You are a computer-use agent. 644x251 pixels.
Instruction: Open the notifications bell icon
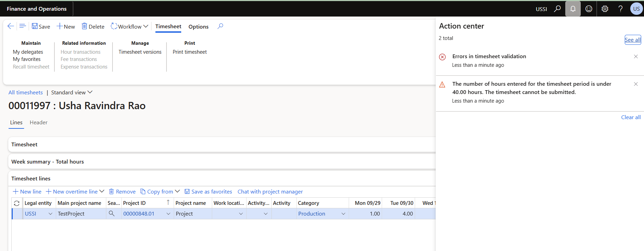[x=573, y=9]
